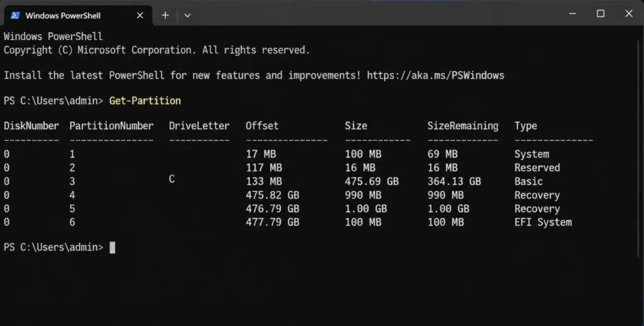Click the cursor at the bottom prompt

click(x=113, y=247)
